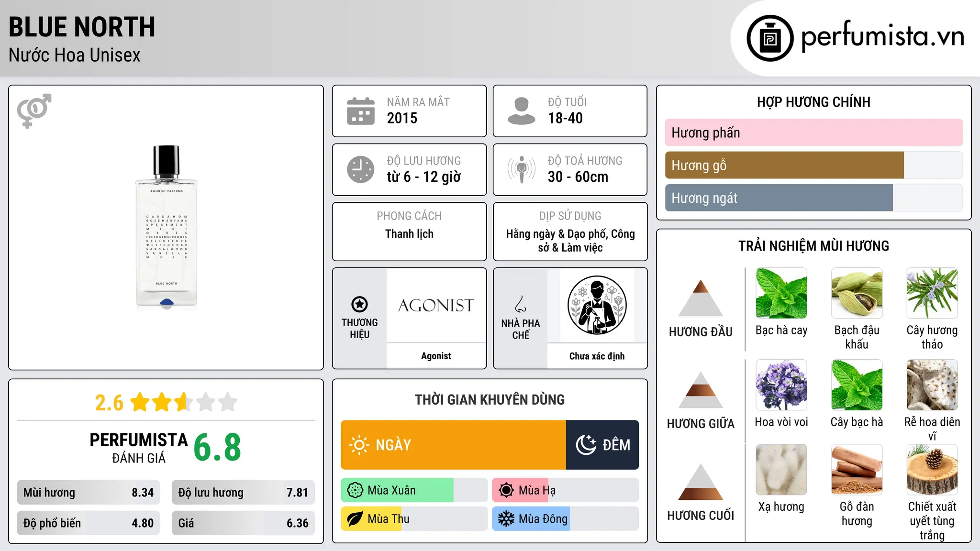Click the flower icon for Mùa Xuân

[355, 490]
